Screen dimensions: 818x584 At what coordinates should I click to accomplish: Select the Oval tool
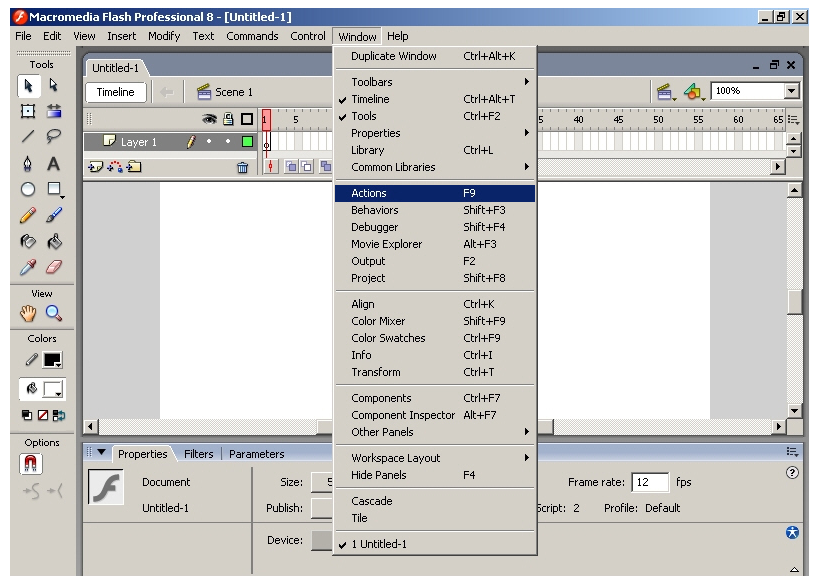(28, 189)
